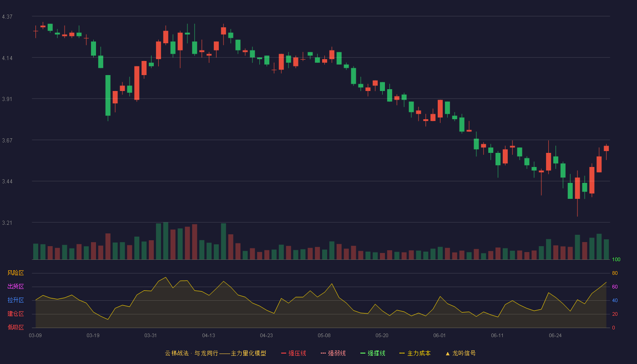Click the 4.14 price axis label
This screenshot has height=364, width=637.
click(x=7, y=58)
